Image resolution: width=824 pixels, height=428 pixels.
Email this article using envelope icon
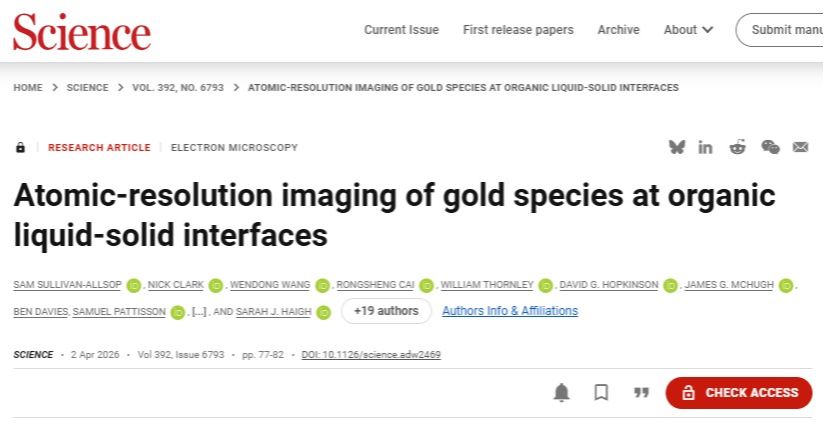point(800,147)
